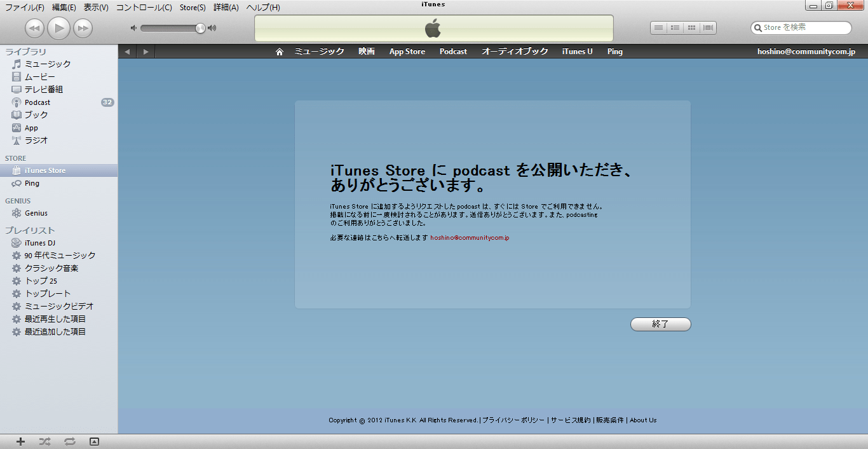Switch to song list view icon
Image resolution: width=868 pixels, height=449 pixels.
click(x=659, y=28)
